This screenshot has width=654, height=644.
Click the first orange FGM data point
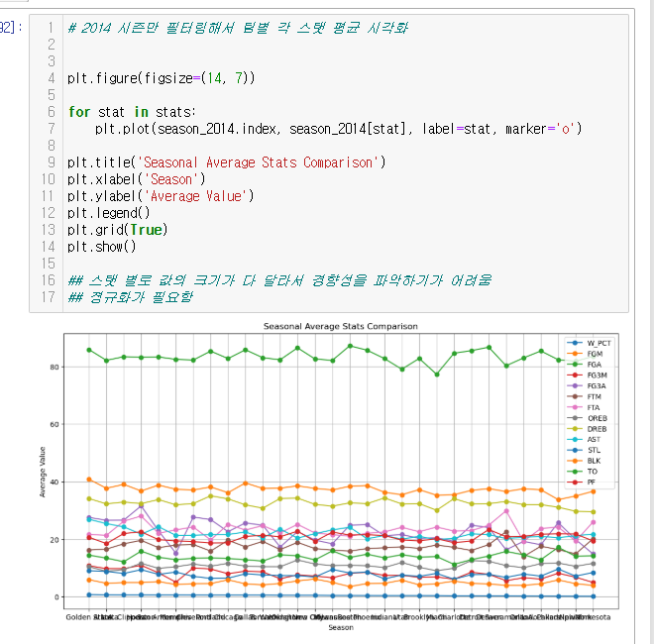(x=89, y=480)
